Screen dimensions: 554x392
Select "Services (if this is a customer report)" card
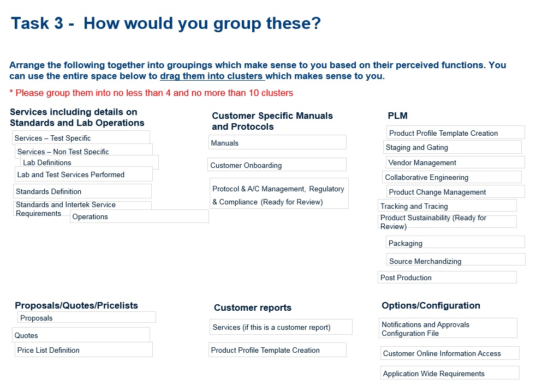[281, 327]
